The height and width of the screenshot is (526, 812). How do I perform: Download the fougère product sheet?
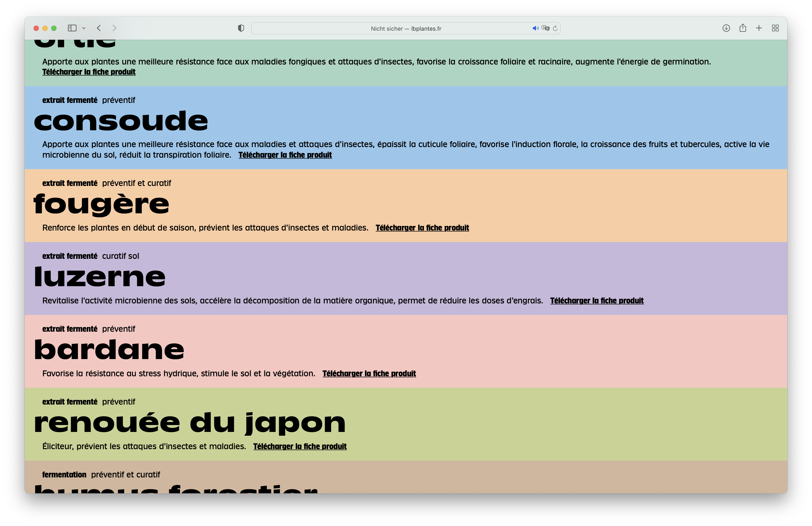pos(422,228)
